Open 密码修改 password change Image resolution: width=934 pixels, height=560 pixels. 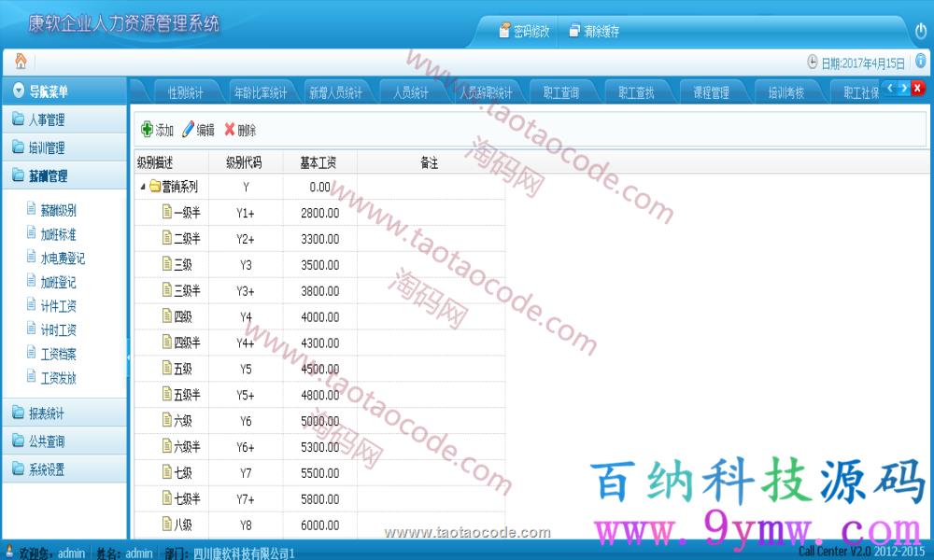pyautogui.click(x=524, y=31)
